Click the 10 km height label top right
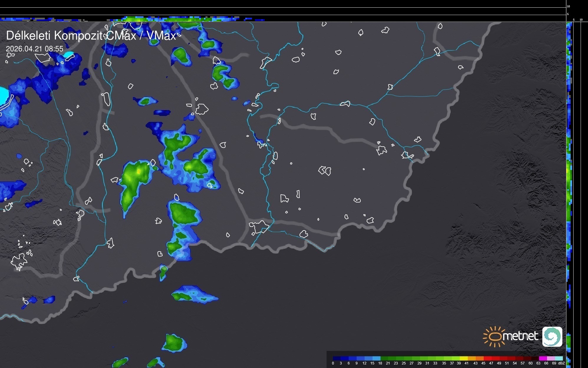The image size is (588, 368). coord(568,6)
